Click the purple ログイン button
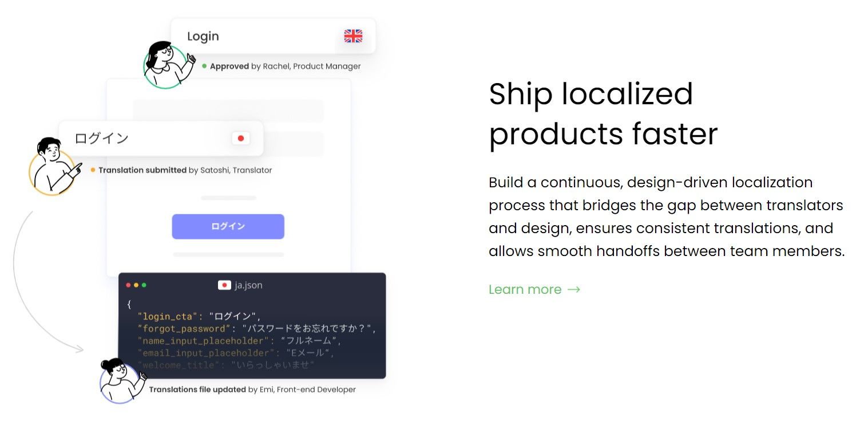868x429 pixels. point(228,226)
